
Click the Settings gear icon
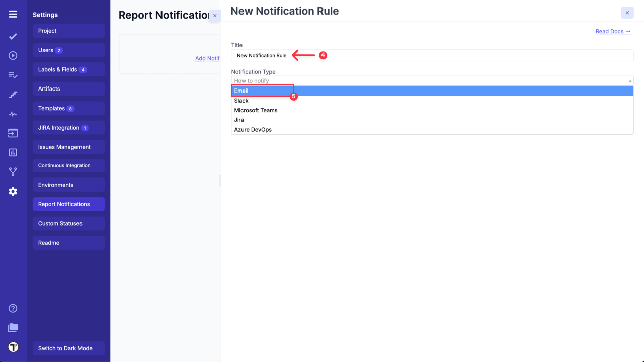point(13,191)
